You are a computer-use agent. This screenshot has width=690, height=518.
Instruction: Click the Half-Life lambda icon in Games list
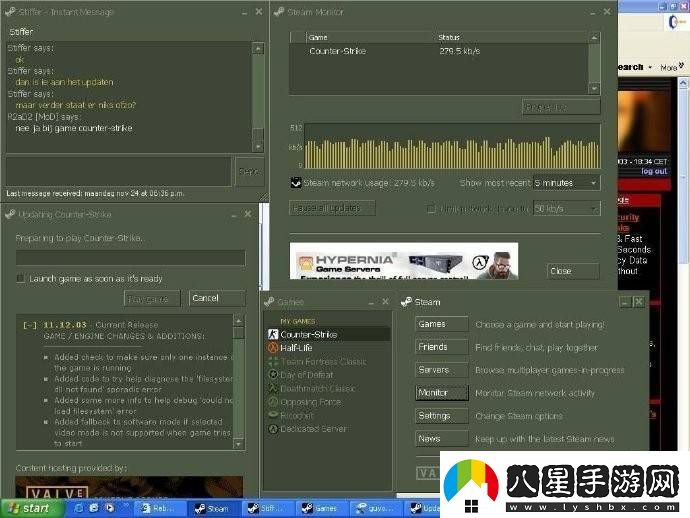(x=273, y=348)
